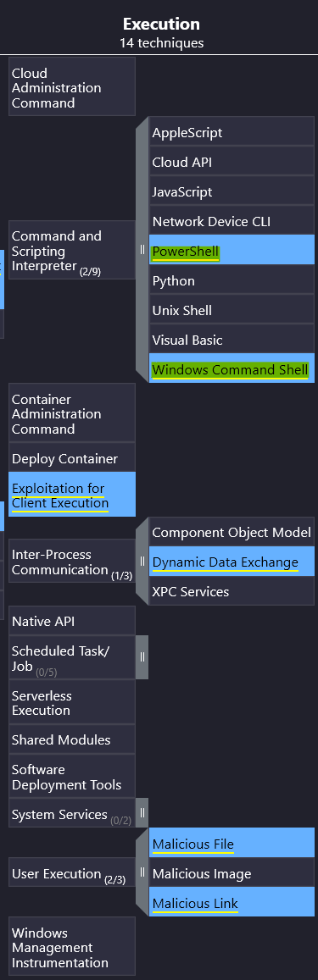This screenshot has width=318, height=980.
Task: Select Cloud Administration Command technique
Action: pos(72,86)
